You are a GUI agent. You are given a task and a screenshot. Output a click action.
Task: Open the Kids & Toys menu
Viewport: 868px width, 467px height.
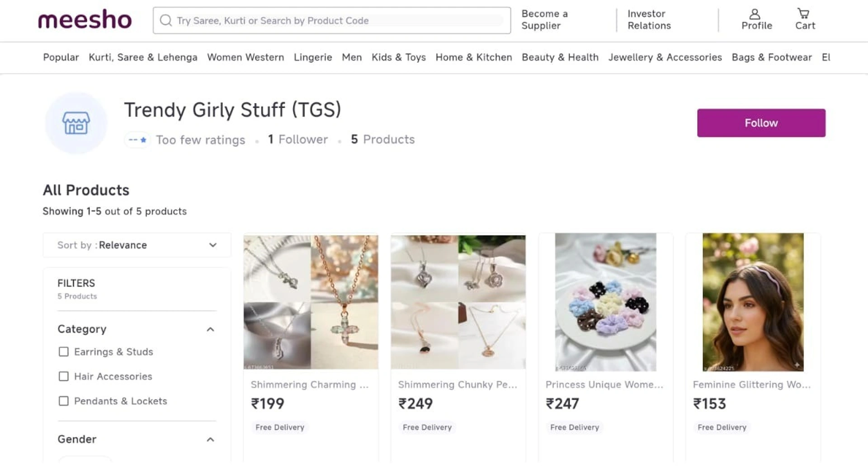398,57
